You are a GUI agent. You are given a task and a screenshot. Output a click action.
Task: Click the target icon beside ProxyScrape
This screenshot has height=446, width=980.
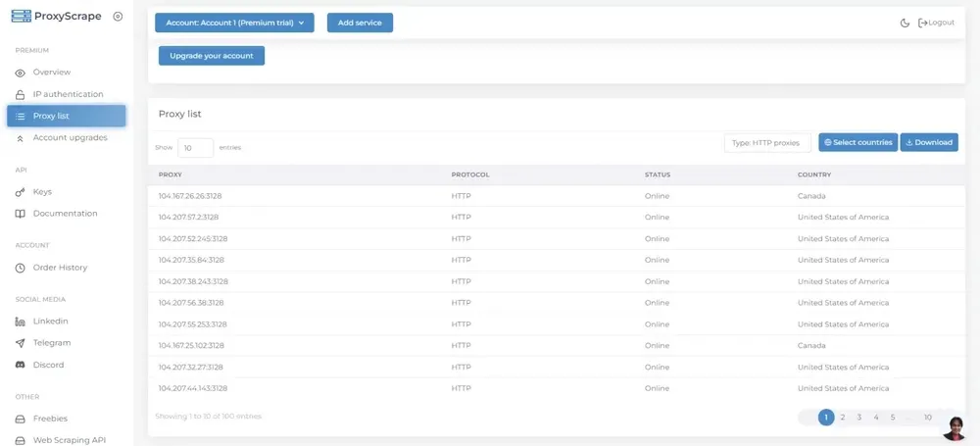[118, 17]
